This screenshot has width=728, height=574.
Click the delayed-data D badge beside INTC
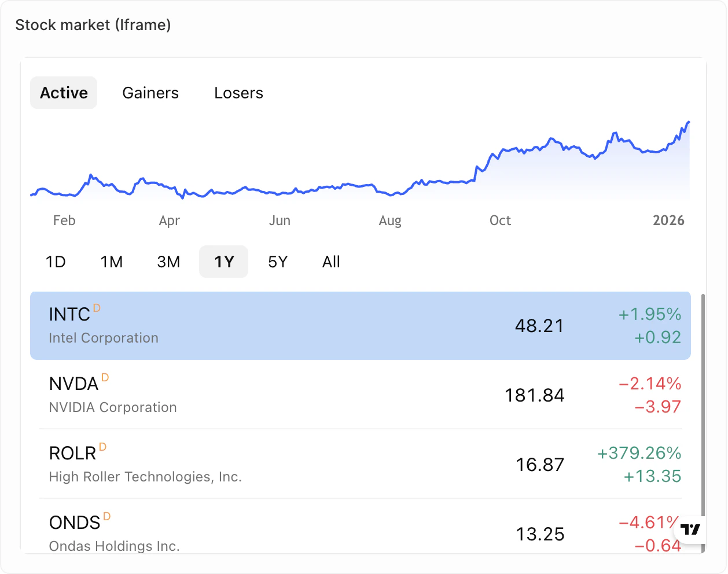click(97, 308)
